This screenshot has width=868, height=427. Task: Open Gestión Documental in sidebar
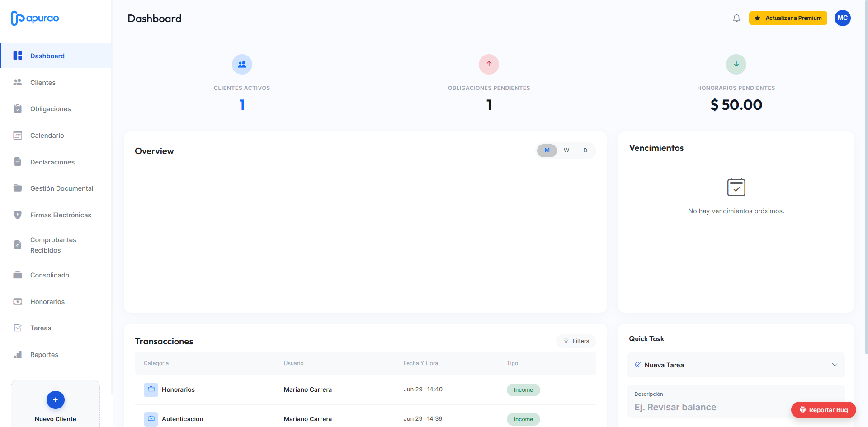pyautogui.click(x=56, y=188)
